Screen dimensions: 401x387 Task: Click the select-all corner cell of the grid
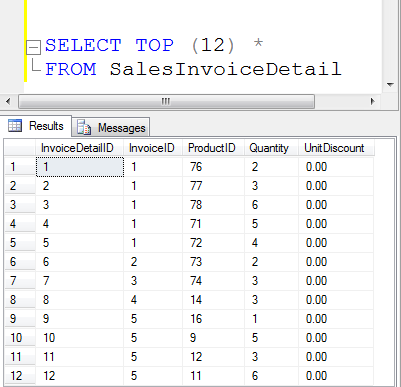click(x=20, y=148)
